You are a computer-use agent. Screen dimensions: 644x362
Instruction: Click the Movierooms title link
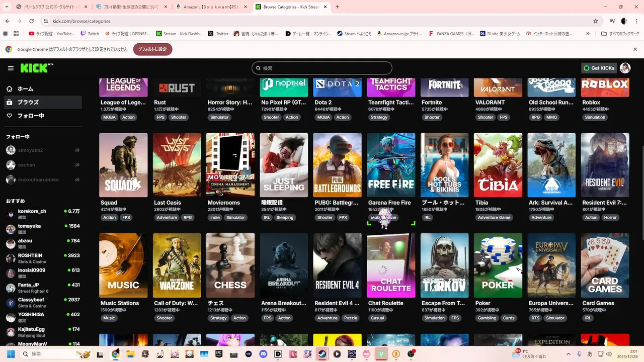click(x=224, y=203)
